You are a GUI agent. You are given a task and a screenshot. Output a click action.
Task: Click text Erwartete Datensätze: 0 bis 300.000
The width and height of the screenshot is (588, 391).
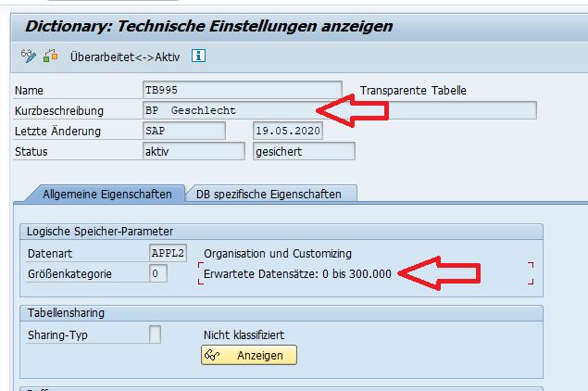click(297, 274)
